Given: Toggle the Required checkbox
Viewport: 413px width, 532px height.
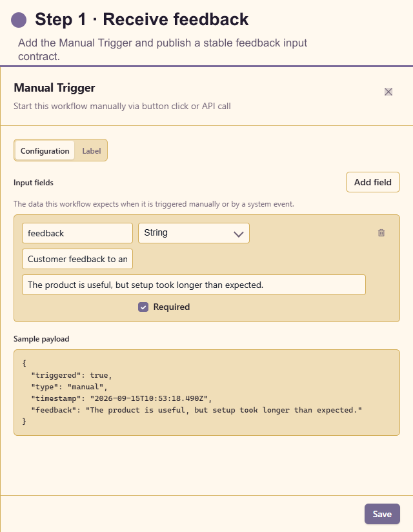Looking at the screenshot, I should (x=143, y=307).
